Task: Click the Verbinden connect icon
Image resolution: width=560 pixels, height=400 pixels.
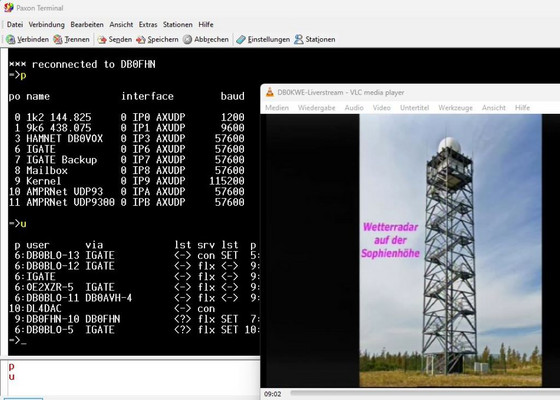Action: coord(10,39)
